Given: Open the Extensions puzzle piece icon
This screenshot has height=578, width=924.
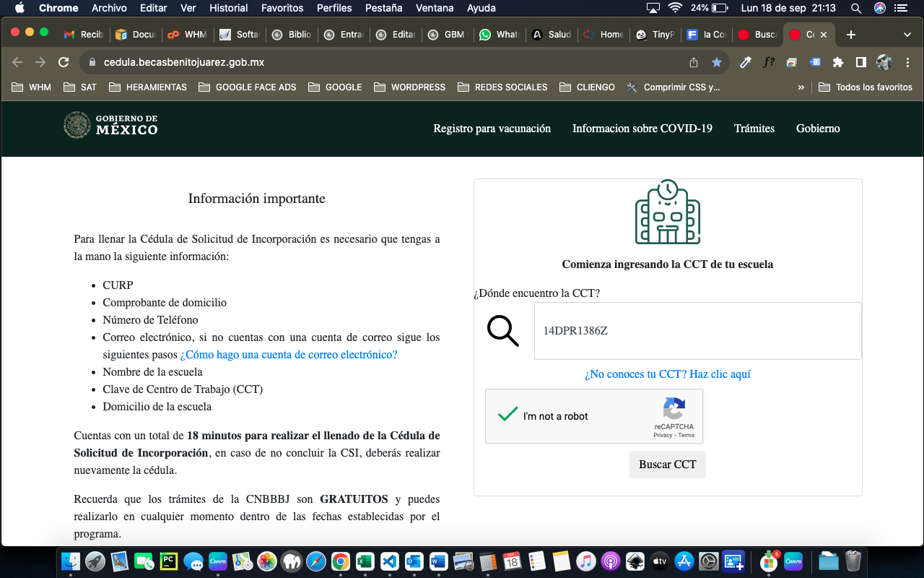Looking at the screenshot, I should point(838,63).
